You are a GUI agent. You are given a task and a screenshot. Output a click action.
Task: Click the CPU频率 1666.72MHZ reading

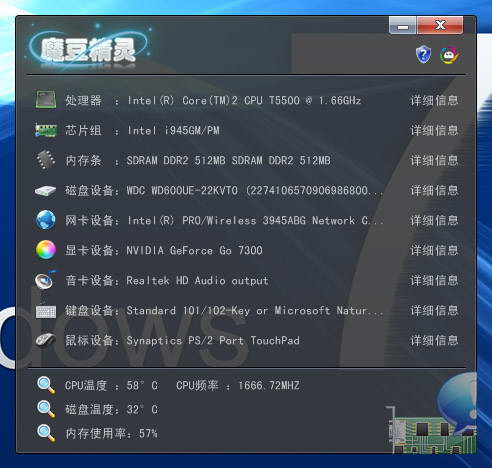tap(238, 386)
